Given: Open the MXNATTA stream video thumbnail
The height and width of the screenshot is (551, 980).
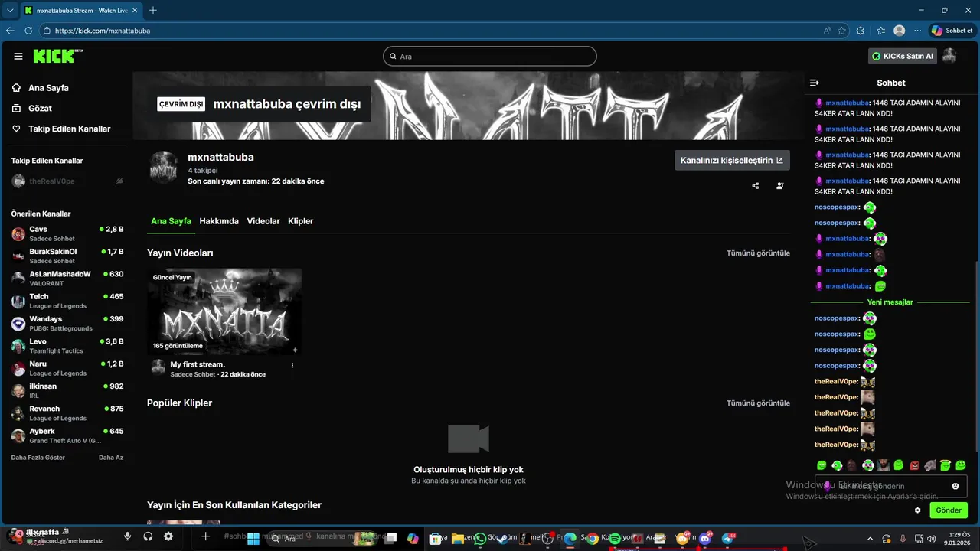Looking at the screenshot, I should 224,311.
